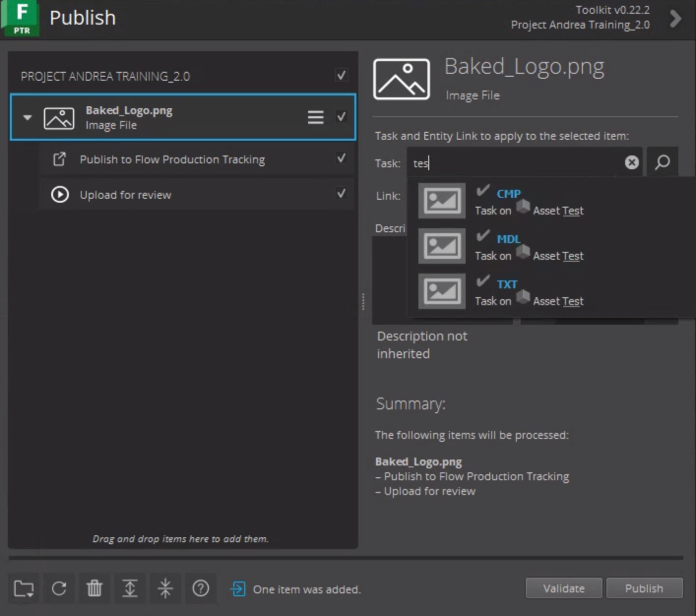Uncheck the Project Andrea Training_2.0 checkbox
696x616 pixels.
click(x=341, y=75)
